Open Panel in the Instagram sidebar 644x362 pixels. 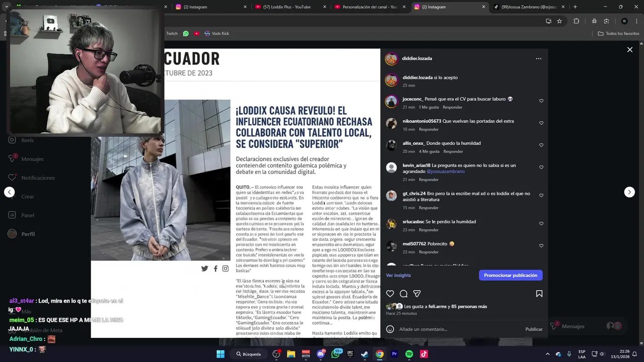[21, 215]
